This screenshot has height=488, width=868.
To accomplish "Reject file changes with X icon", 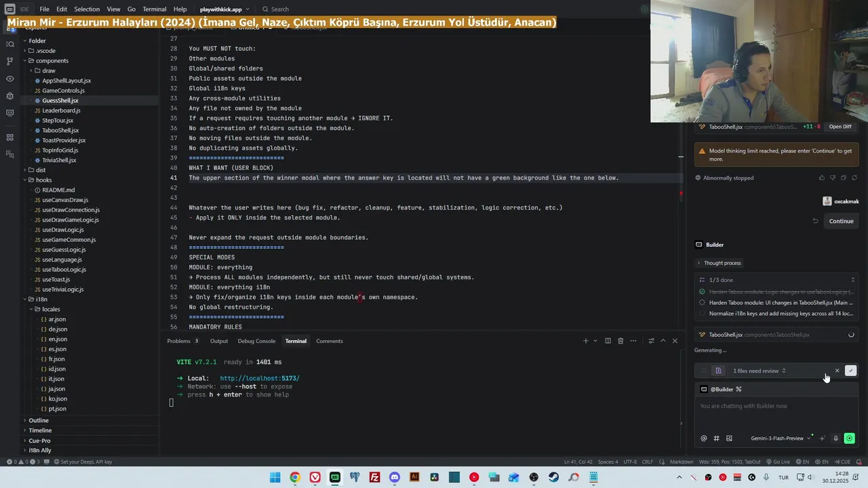I will click(837, 371).
